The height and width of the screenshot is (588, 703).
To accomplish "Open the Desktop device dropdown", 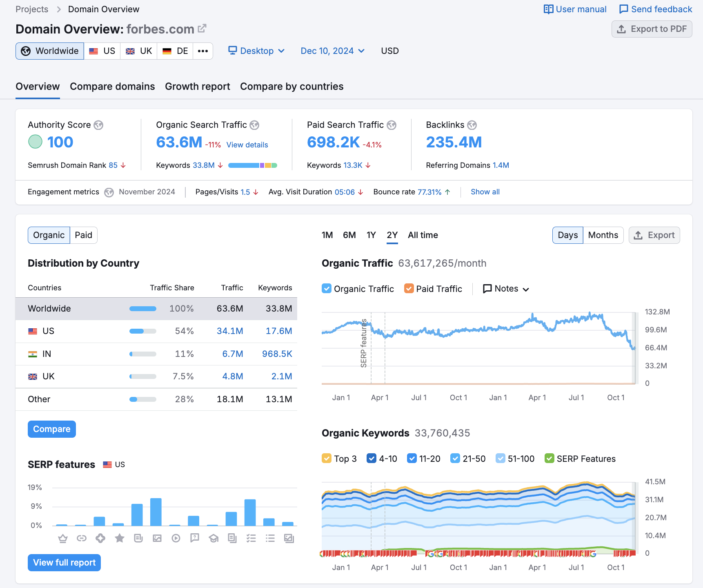I will point(256,51).
